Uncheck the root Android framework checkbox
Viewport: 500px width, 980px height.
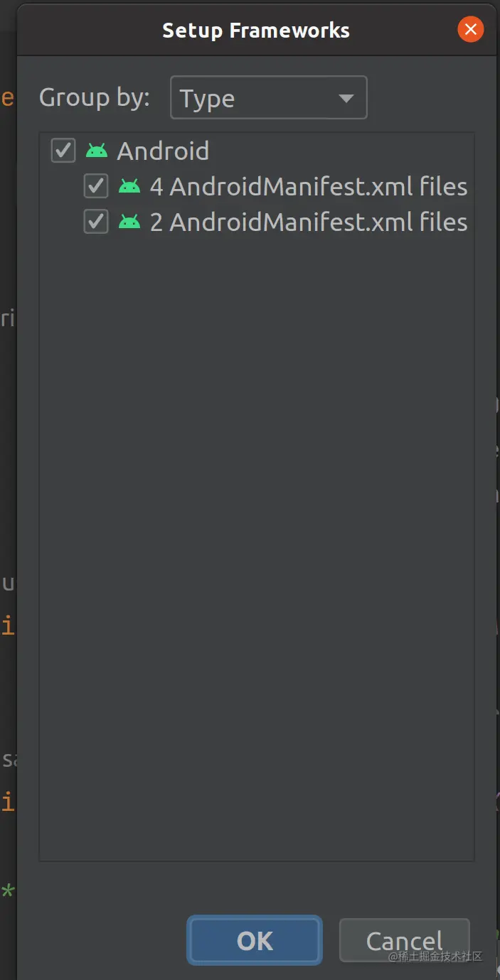coord(63,151)
